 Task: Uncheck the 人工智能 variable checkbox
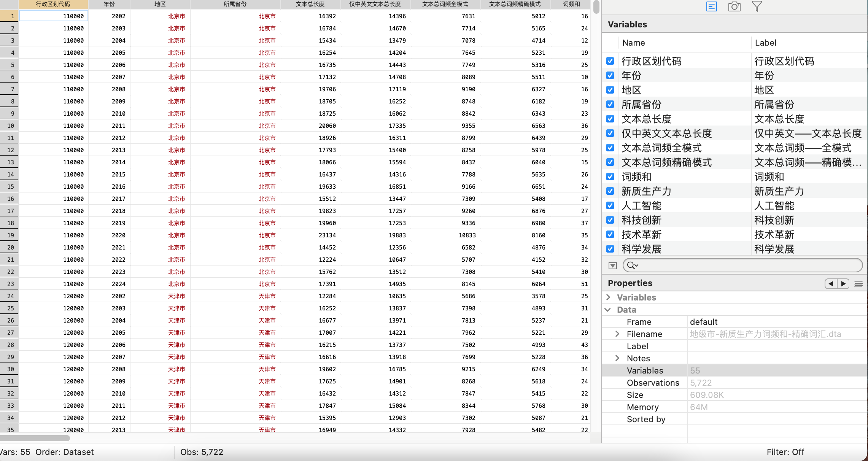[x=610, y=205]
